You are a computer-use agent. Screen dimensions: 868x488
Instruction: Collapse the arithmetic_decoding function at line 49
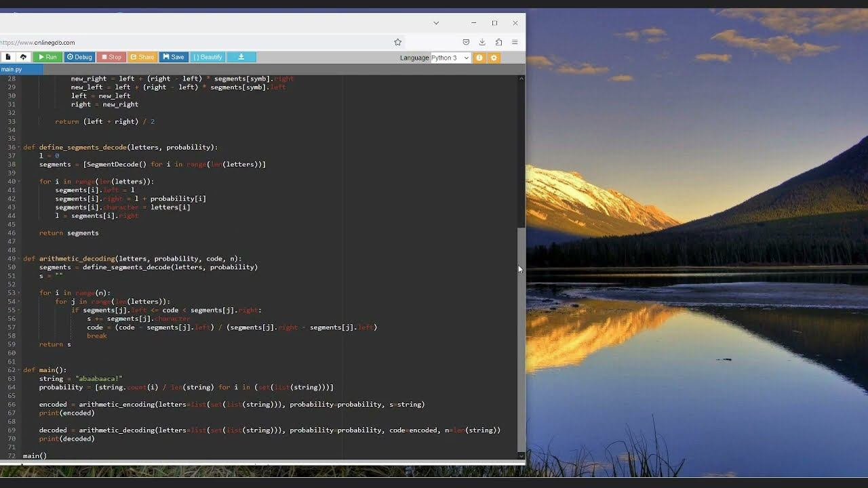point(19,258)
